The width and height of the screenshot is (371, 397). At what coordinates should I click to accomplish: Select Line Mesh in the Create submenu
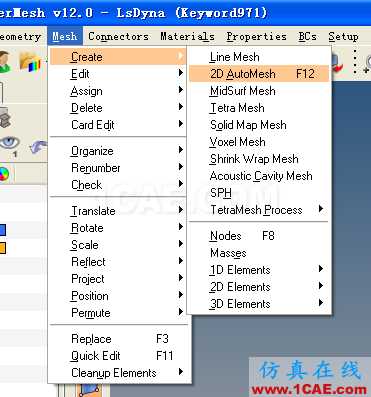click(x=259, y=57)
